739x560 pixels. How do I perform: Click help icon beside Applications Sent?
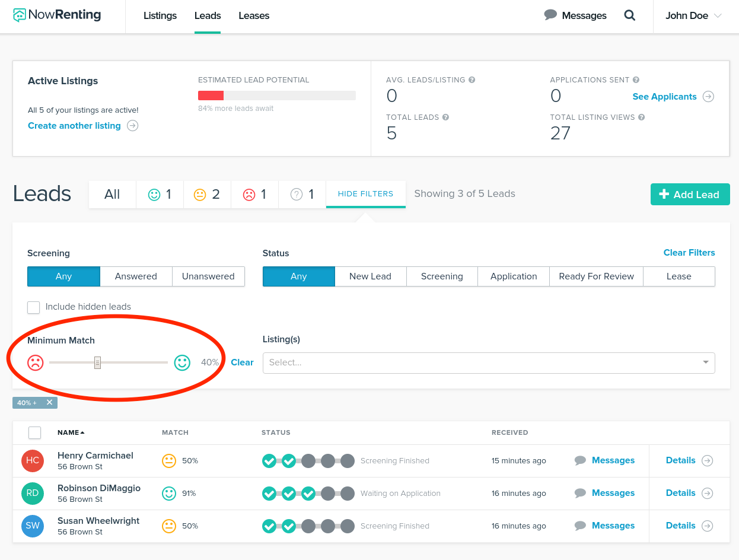636,80
